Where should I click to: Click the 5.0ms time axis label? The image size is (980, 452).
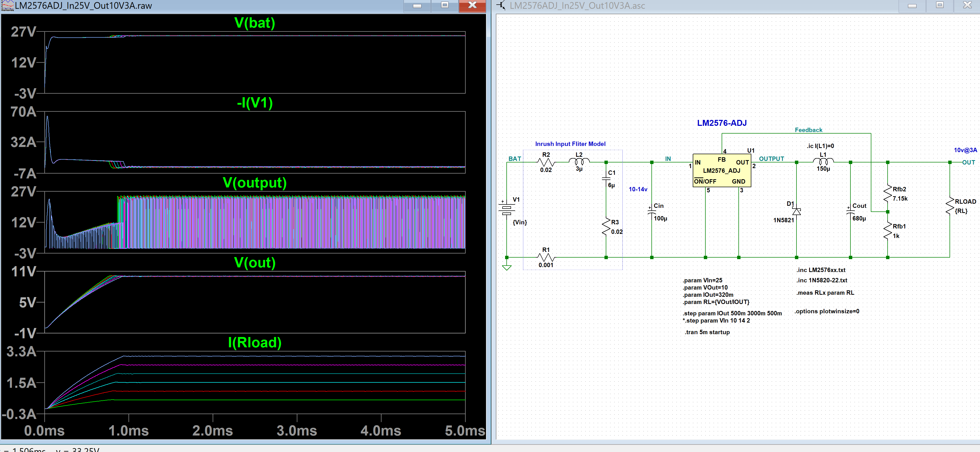465,431
